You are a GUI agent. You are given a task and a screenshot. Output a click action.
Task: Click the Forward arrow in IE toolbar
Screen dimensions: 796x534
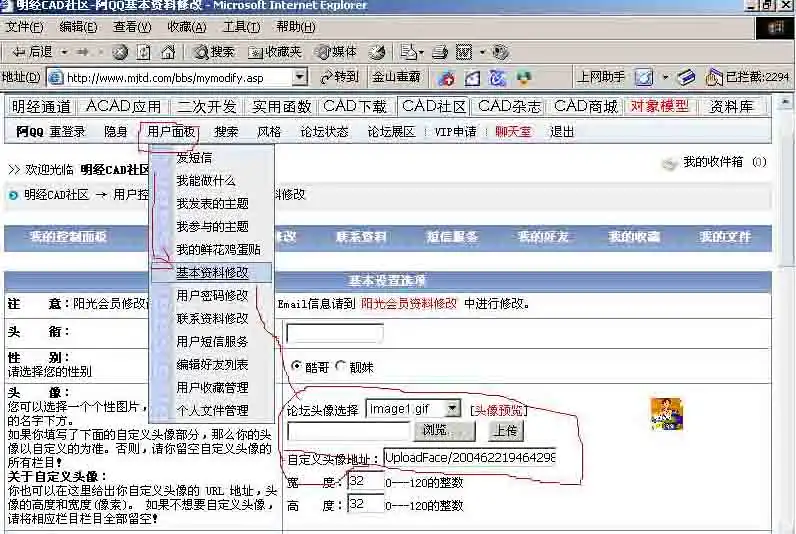point(83,52)
